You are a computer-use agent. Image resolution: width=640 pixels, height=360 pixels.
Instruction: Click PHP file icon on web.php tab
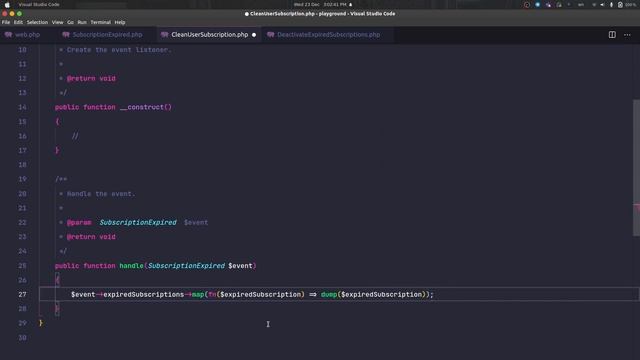8,35
